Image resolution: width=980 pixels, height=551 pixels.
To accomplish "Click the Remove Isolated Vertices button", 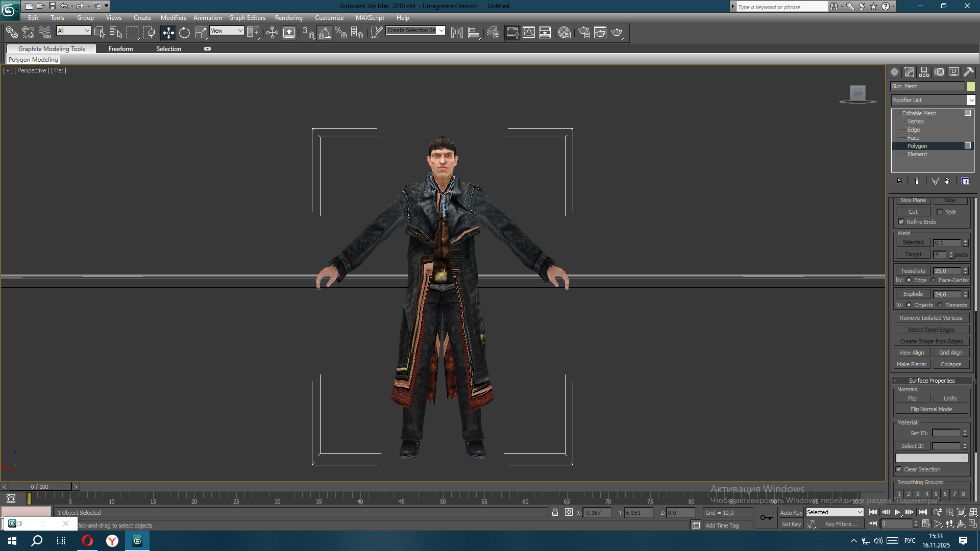I will 931,318.
